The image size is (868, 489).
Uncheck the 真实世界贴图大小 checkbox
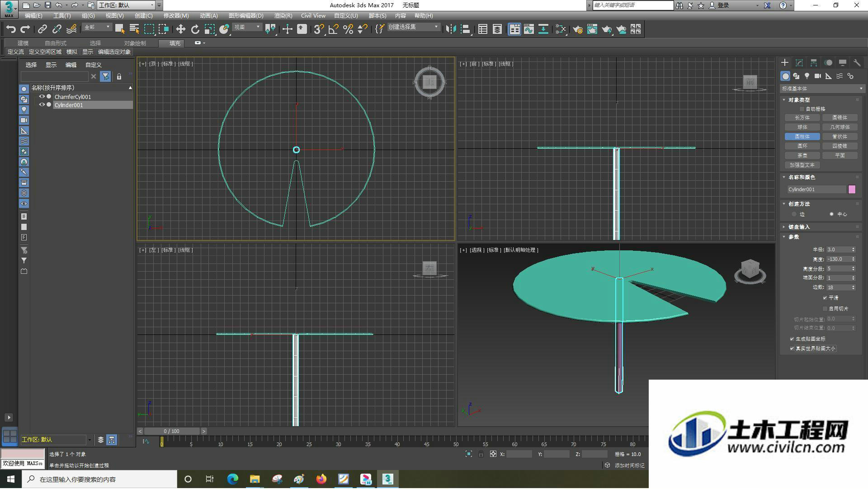792,348
